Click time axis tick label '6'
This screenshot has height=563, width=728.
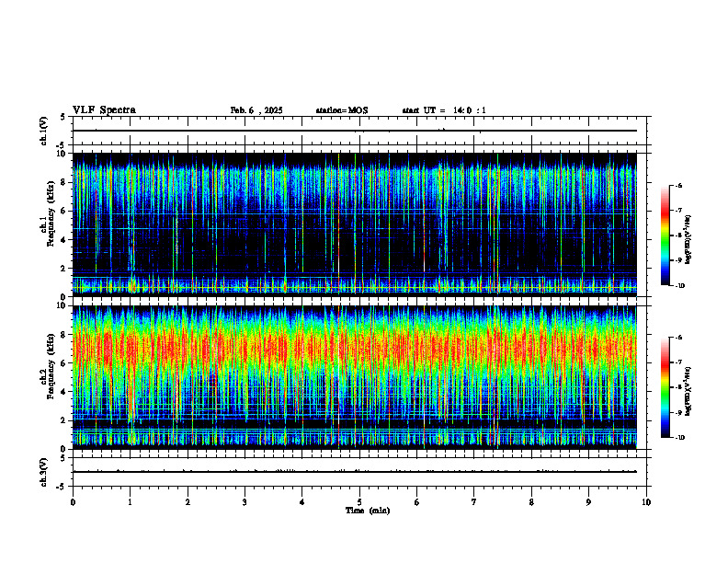417,502
